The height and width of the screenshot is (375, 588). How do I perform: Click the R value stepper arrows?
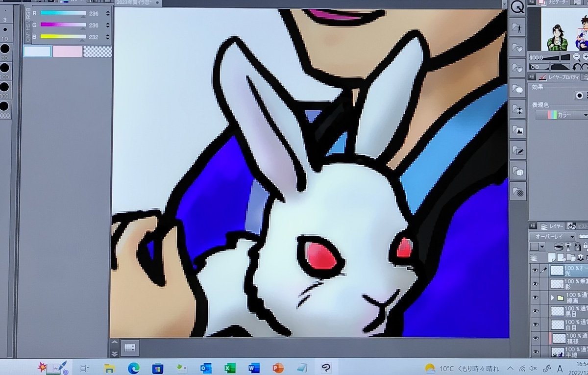[x=108, y=13]
